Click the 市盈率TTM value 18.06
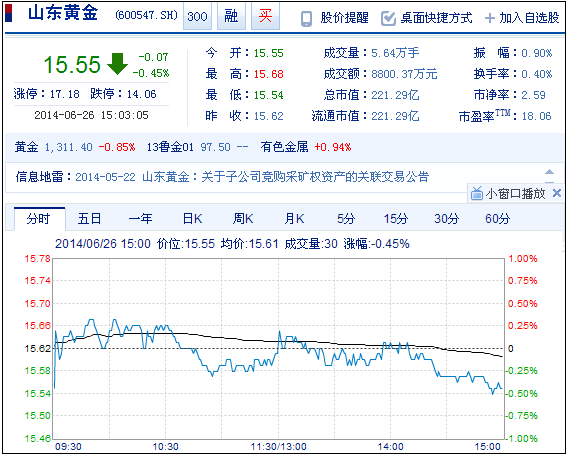 (536, 116)
